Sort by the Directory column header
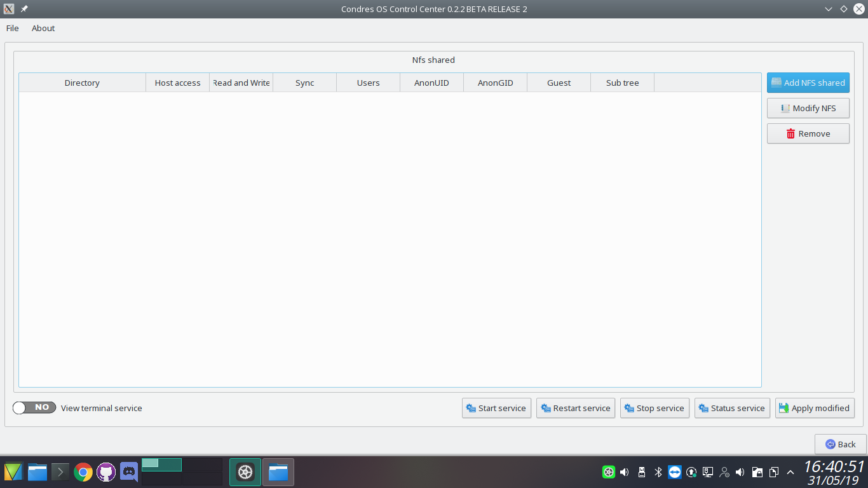Screen dimensions: 868x488 click(x=82, y=83)
